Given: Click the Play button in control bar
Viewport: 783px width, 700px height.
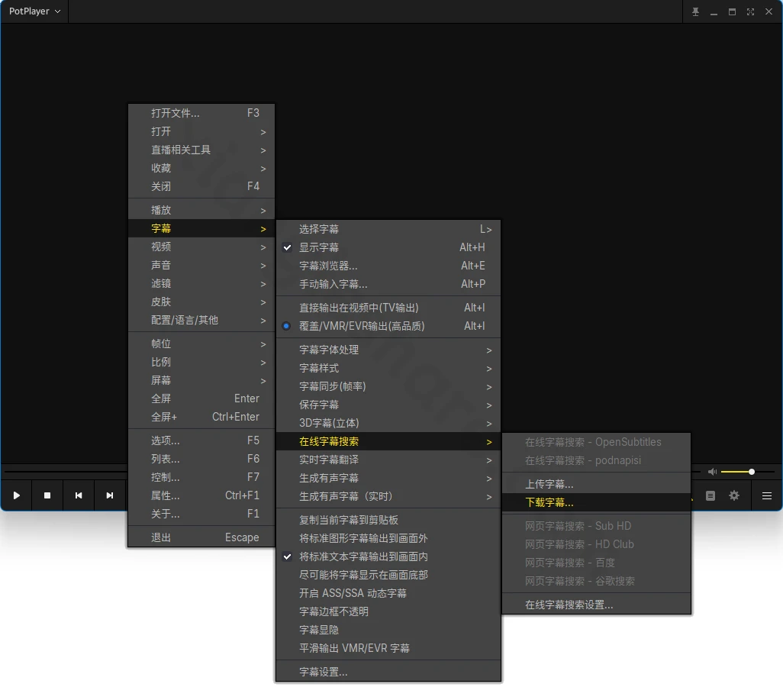Looking at the screenshot, I should click(x=17, y=495).
